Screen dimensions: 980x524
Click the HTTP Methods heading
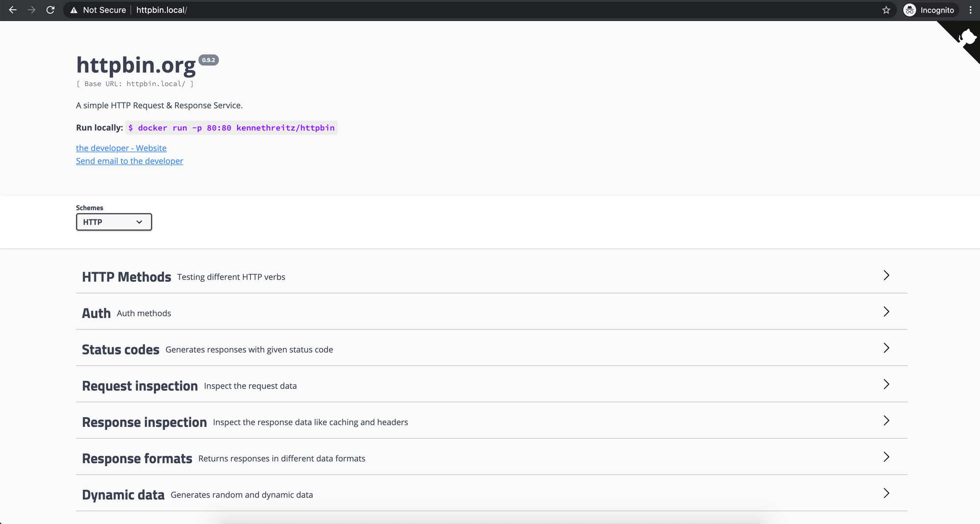(x=126, y=277)
